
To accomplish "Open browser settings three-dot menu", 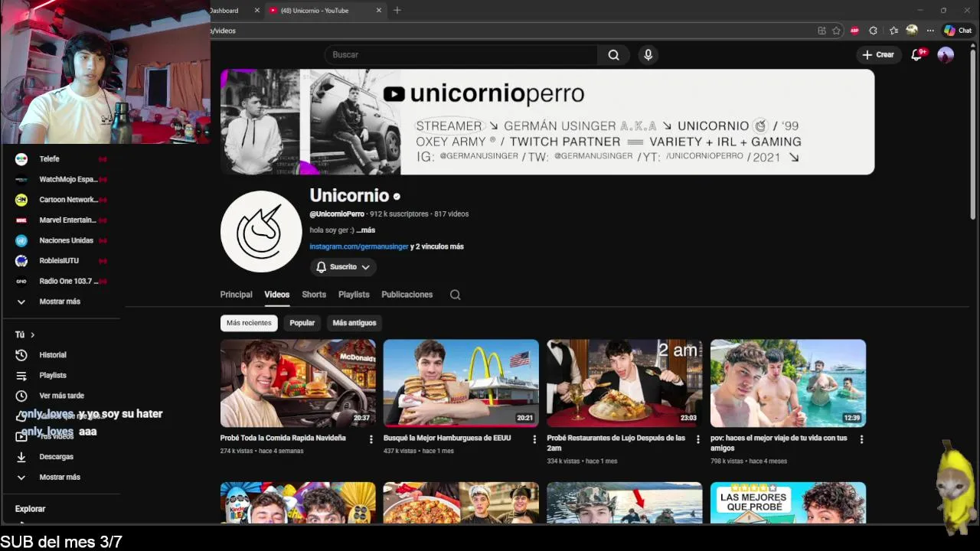I will (930, 31).
